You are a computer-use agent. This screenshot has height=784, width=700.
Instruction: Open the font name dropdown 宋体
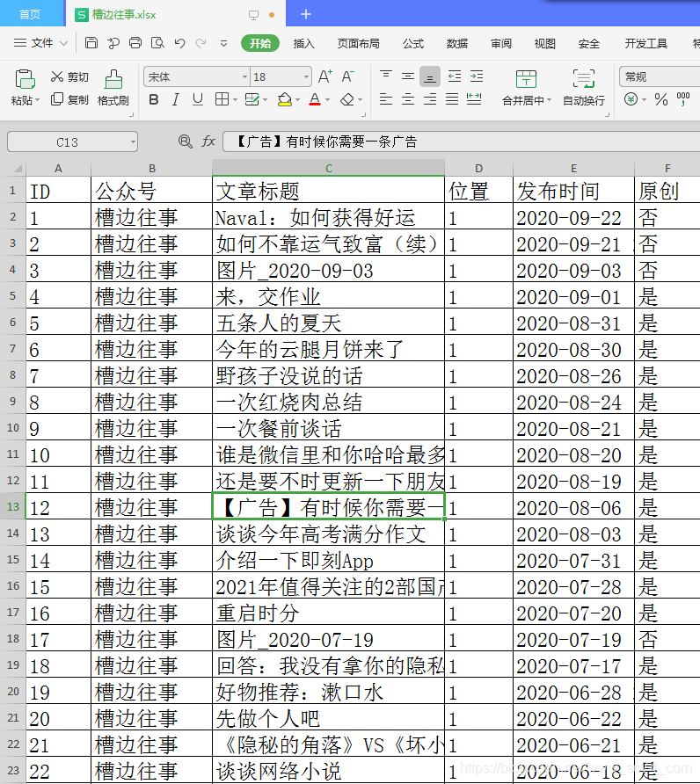[244, 77]
